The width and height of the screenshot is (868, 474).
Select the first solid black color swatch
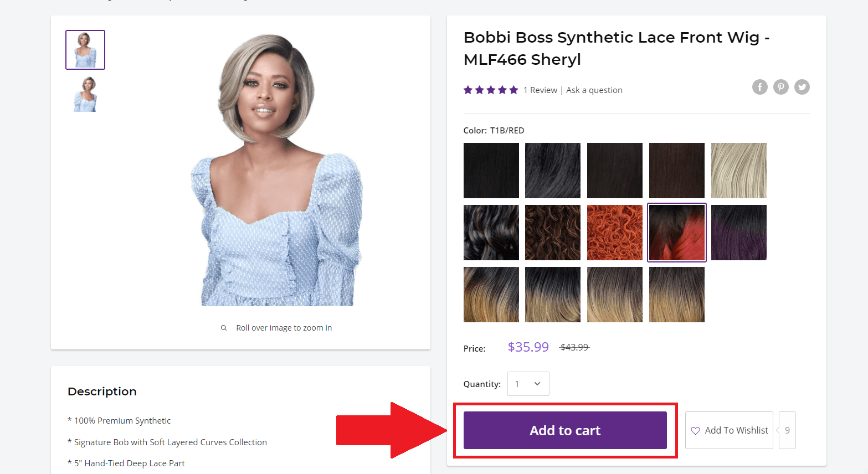point(491,171)
